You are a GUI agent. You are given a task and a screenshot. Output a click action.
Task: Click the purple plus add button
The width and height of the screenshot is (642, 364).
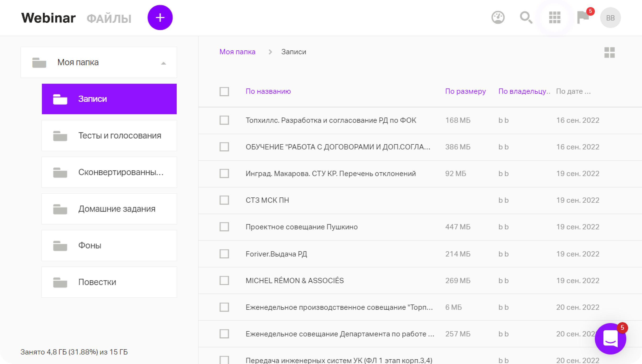(160, 18)
